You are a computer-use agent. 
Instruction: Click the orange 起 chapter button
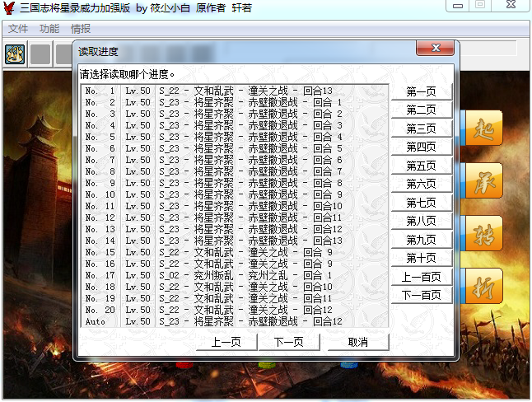(483, 128)
